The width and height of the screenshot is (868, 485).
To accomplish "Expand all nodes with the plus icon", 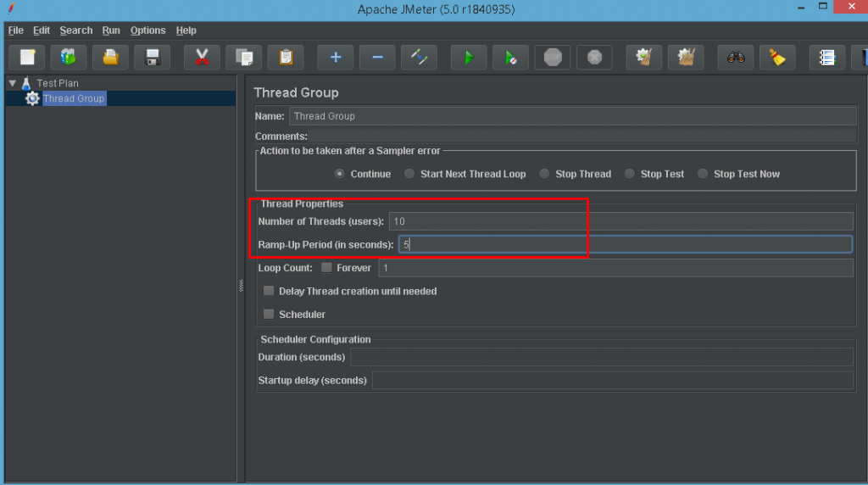I will 336,57.
